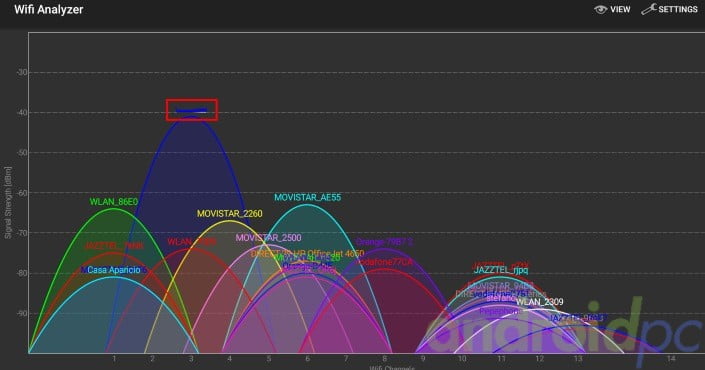Click the -70 signal strength axis value

pos(22,233)
